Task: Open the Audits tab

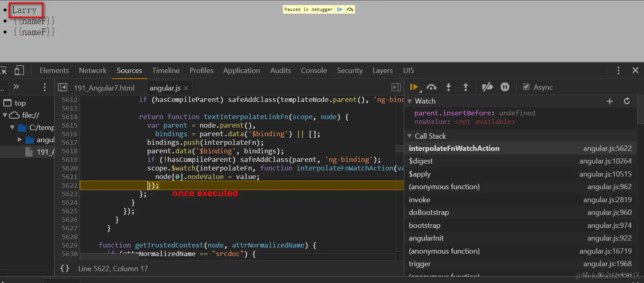Action: pos(281,71)
